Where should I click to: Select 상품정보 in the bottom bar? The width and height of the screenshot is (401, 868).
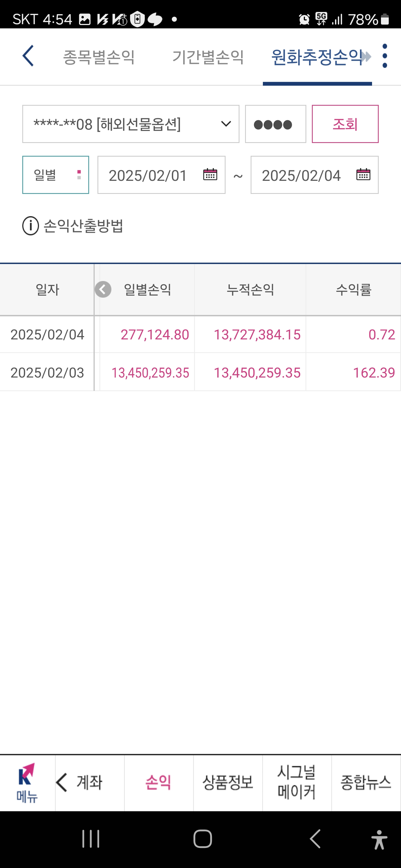228,783
